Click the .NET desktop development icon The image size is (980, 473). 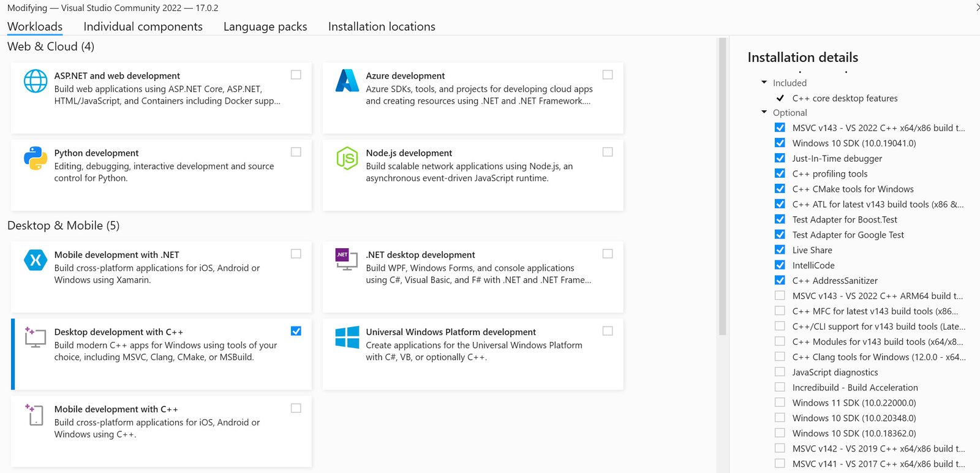[x=346, y=259]
